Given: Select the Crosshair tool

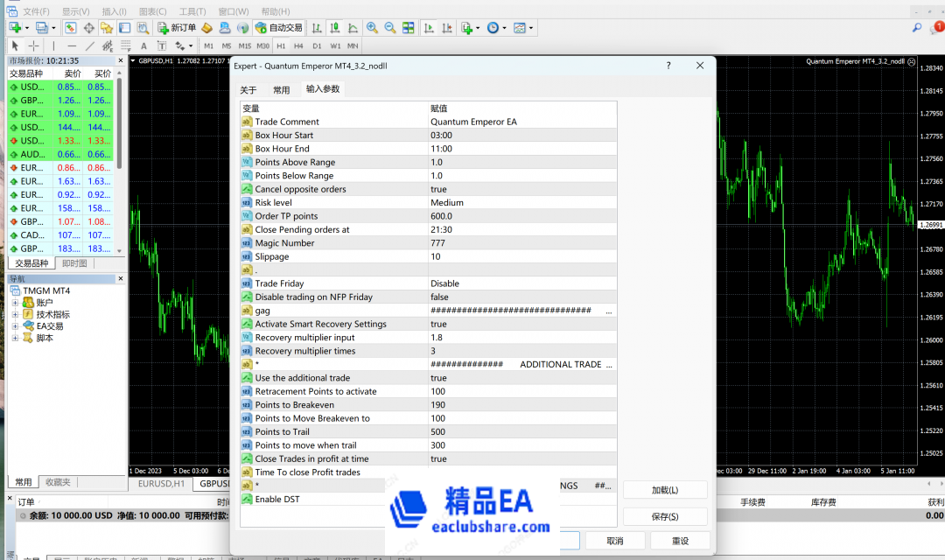Looking at the screenshot, I should pyautogui.click(x=33, y=45).
